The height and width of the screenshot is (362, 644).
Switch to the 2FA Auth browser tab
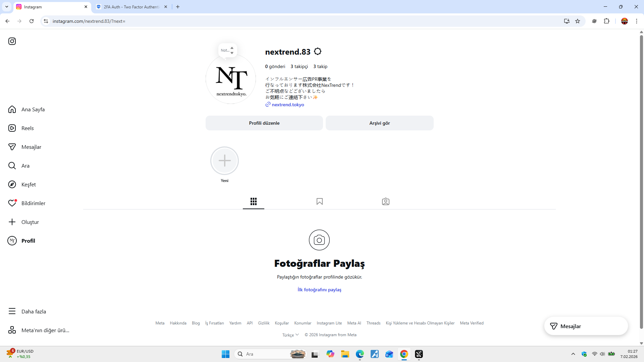[132, 7]
